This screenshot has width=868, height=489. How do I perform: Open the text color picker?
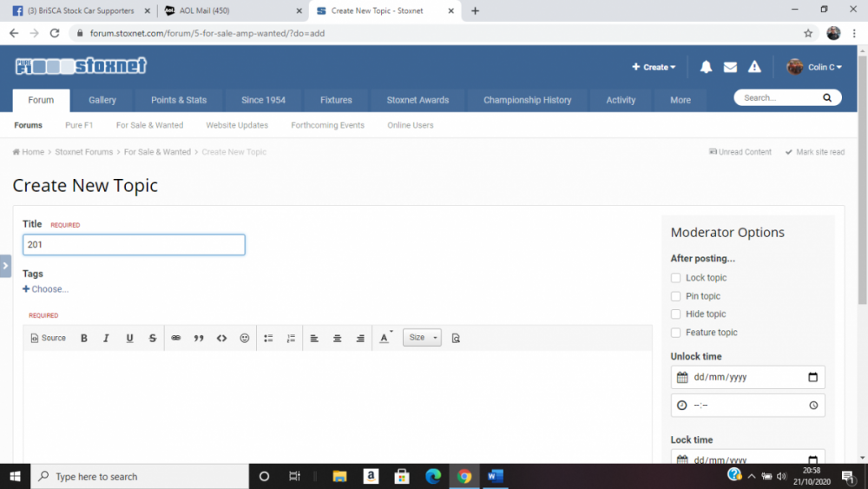pyautogui.click(x=385, y=338)
